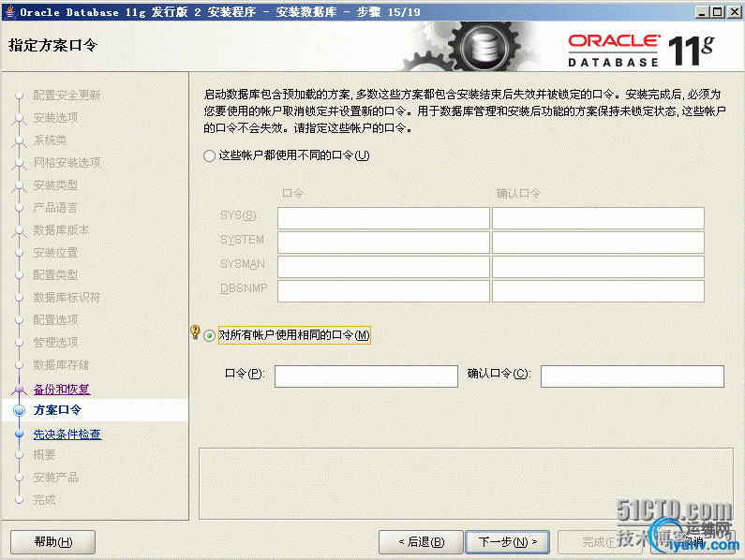745x560 pixels.
Task: Click the SYSTEM label
Action: (242, 240)
